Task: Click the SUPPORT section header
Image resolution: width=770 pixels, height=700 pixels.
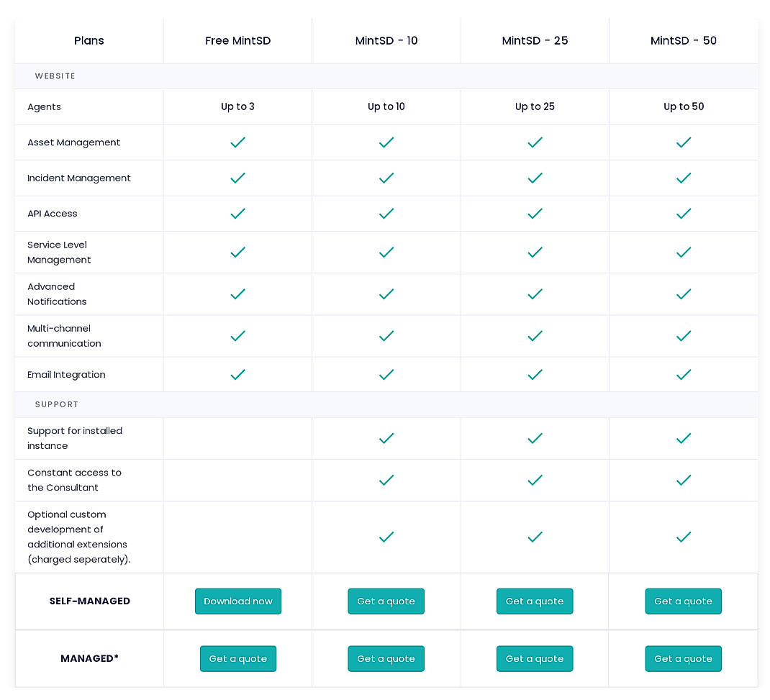Action: pos(57,404)
